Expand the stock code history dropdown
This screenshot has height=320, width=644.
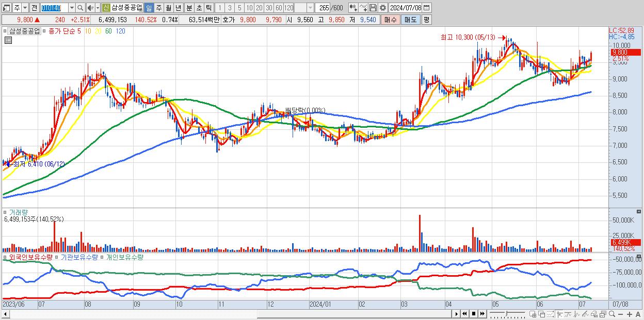coord(72,8)
